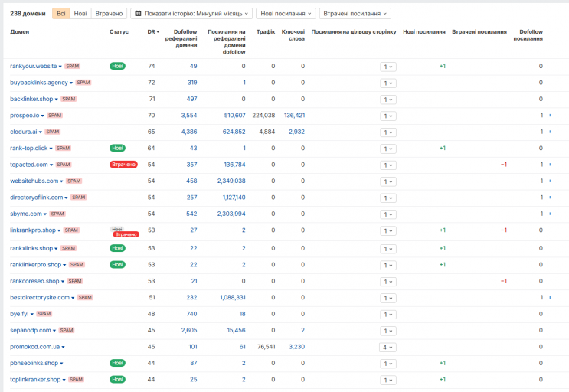This screenshot has height=392, width=569.
Task: Open prospeo.io domain link
Action: point(25,116)
